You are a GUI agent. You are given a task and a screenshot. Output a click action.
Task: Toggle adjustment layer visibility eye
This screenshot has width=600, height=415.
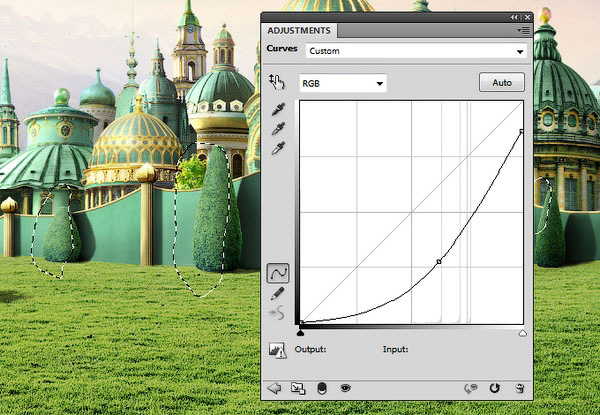345,388
